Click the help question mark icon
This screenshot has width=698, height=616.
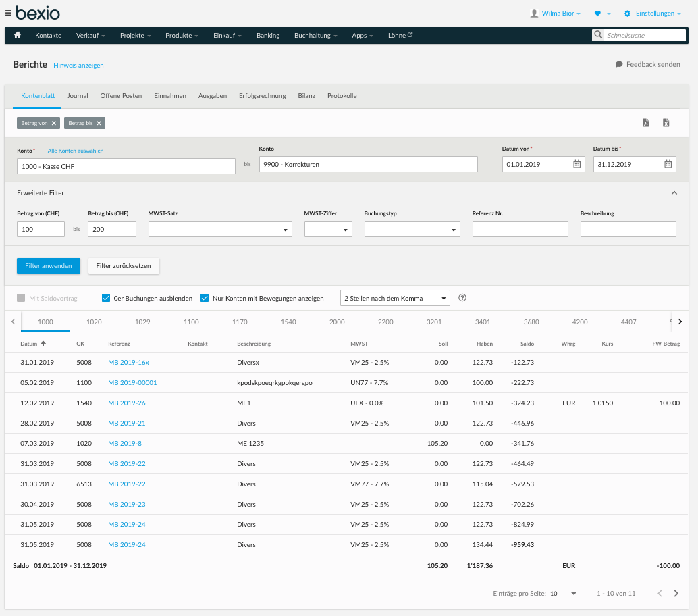click(x=462, y=298)
